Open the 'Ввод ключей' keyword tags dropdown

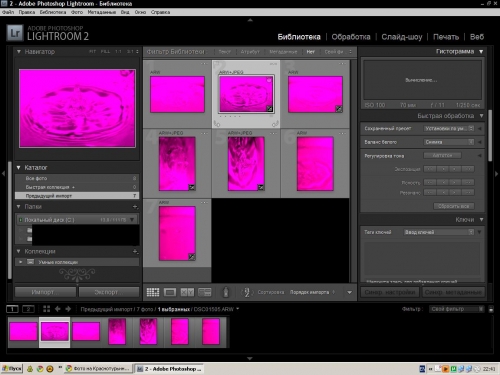(439, 232)
